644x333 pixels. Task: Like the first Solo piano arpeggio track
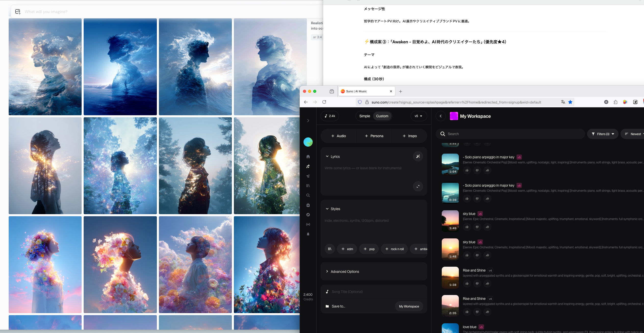(467, 170)
